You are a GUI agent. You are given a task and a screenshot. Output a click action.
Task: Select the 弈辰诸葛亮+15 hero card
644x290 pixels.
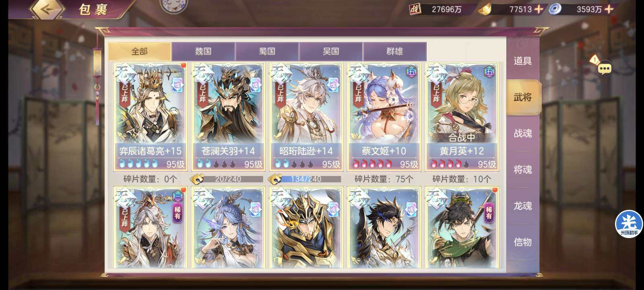point(150,117)
